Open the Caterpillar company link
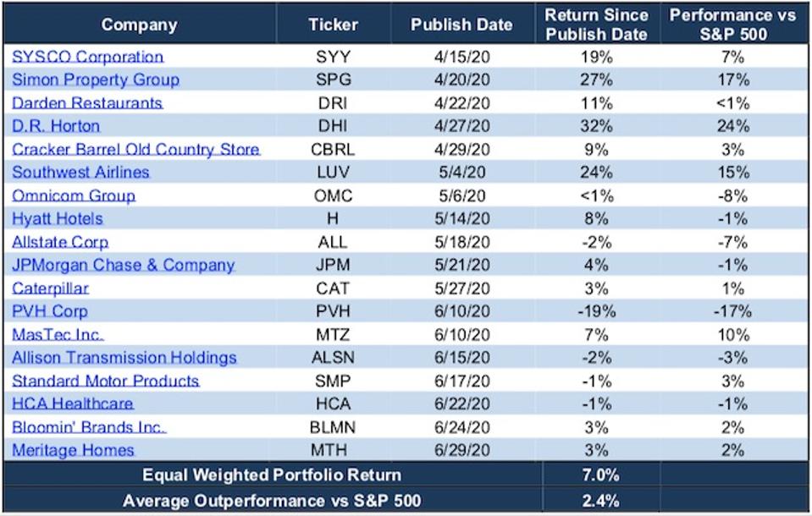This screenshot has width=812, height=516. (x=50, y=288)
